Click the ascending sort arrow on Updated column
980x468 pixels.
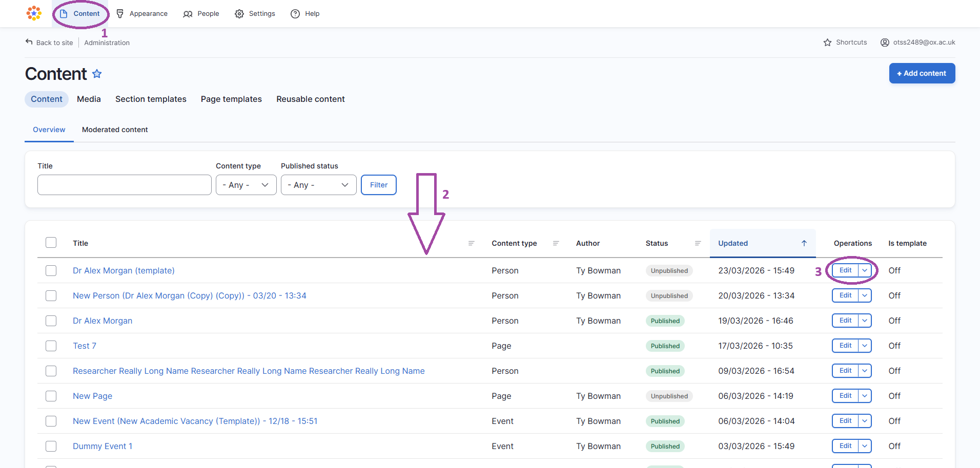(804, 243)
